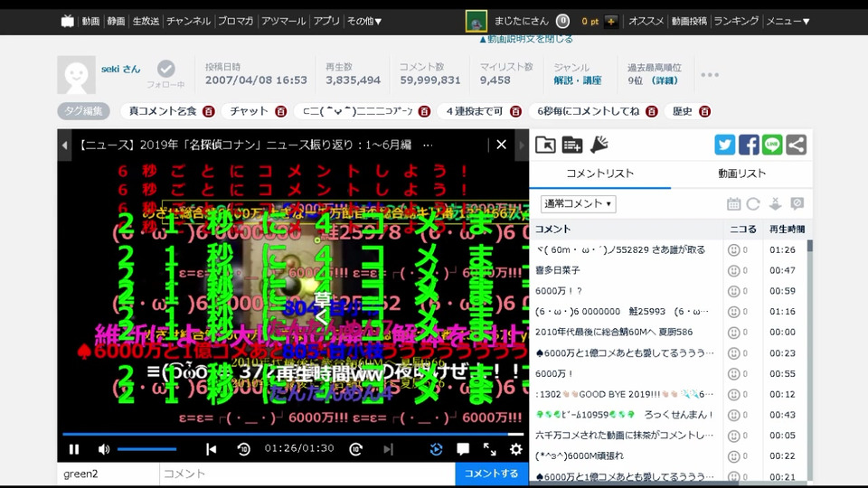Toggle loop playback icon
The height and width of the screenshot is (488, 868).
(x=436, y=449)
